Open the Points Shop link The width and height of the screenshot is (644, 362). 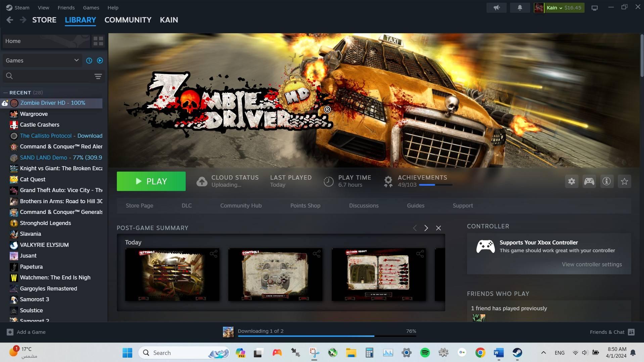305,206
